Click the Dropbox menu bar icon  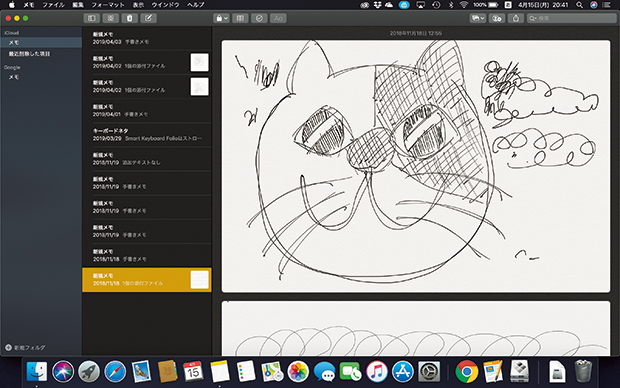point(378,5)
